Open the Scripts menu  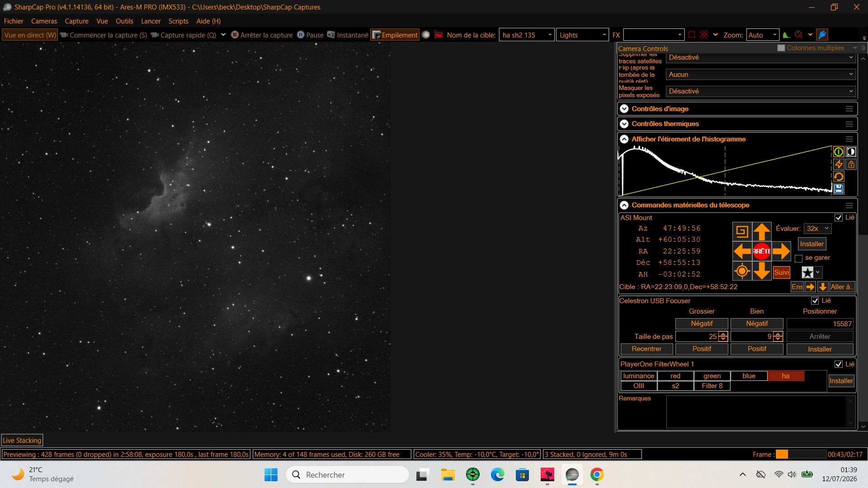point(178,21)
